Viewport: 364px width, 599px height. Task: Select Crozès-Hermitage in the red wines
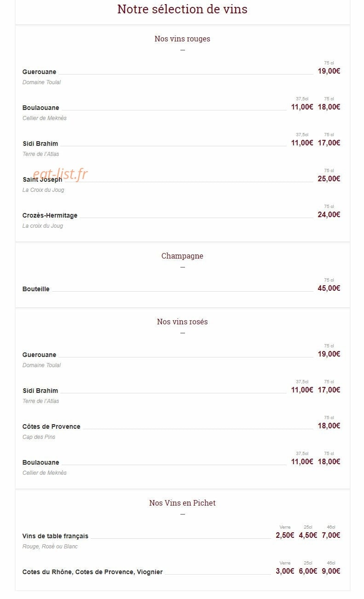[x=50, y=215]
